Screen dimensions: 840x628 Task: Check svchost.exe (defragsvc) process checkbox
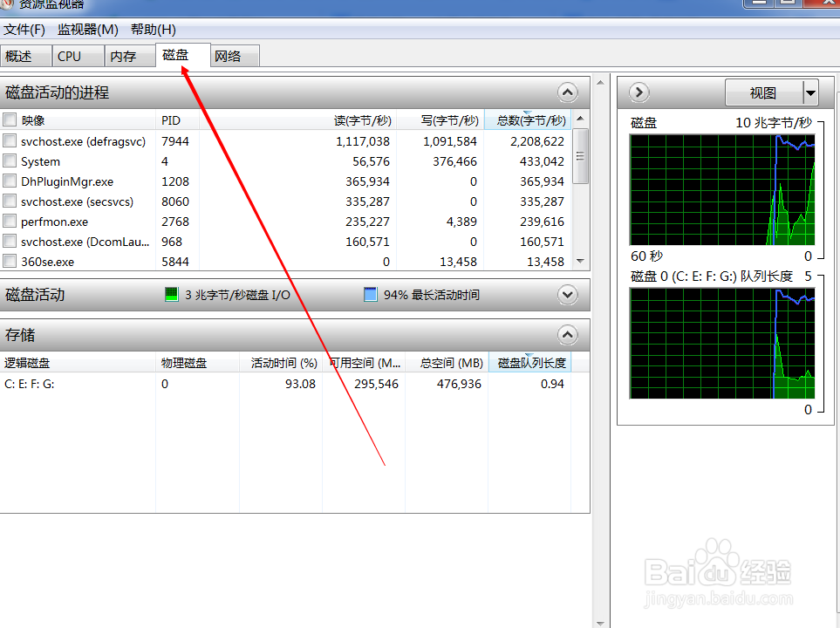(9, 141)
